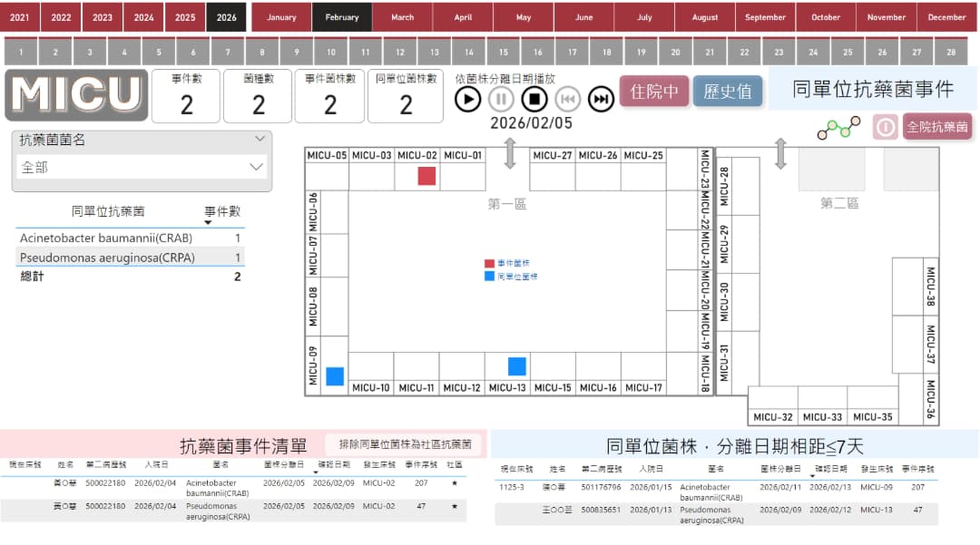The width and height of the screenshot is (980, 545).
Task: Click 500835651 in same-unit strain table
Action: (x=602, y=510)
